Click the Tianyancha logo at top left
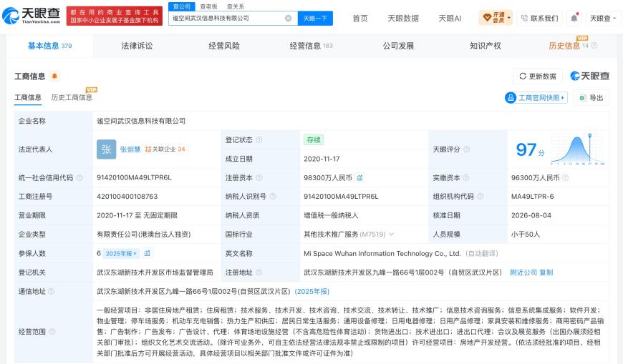This screenshot has height=364, width=623. 31,15
